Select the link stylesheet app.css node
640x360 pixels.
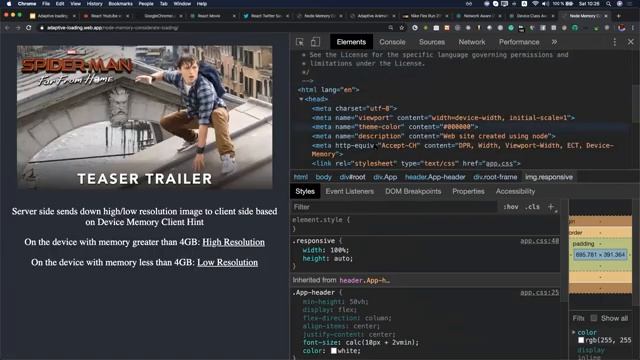(416, 164)
